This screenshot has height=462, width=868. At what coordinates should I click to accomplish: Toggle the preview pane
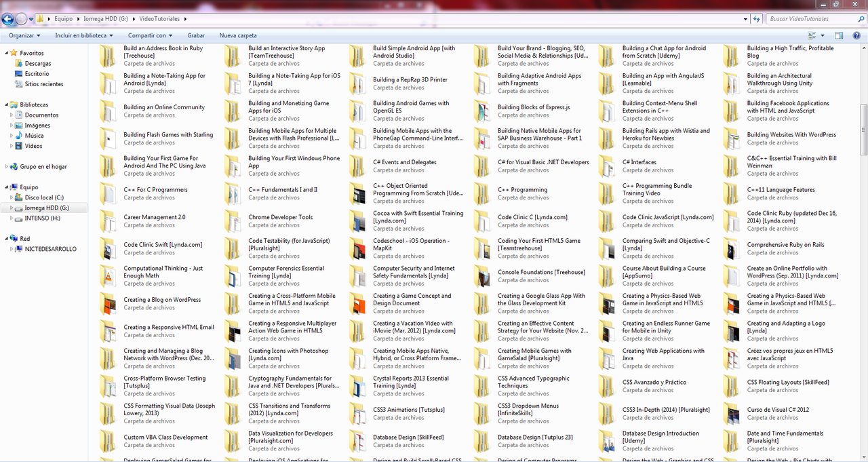tap(839, 35)
